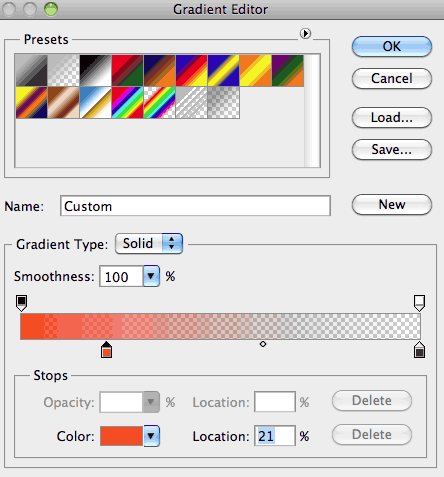Image resolution: width=444 pixels, height=477 pixels.
Task: Select the orange color stop below gradient bar
Action: (x=106, y=350)
